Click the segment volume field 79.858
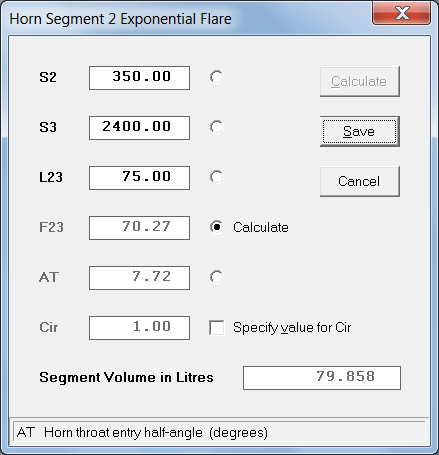439x455 pixels. coord(322,378)
